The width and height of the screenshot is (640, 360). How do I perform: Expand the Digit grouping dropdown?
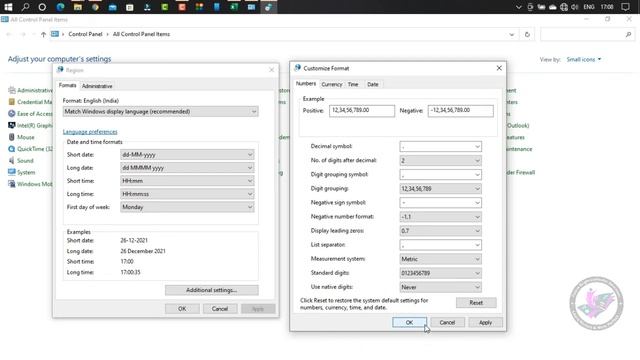point(440,189)
